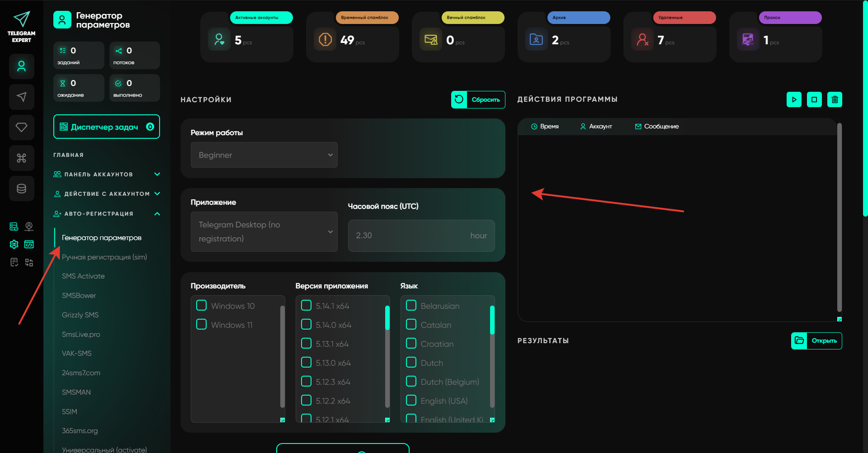The width and height of the screenshot is (868, 453).
Task: Open the Telegram Desktop application dropdown
Action: (264, 231)
